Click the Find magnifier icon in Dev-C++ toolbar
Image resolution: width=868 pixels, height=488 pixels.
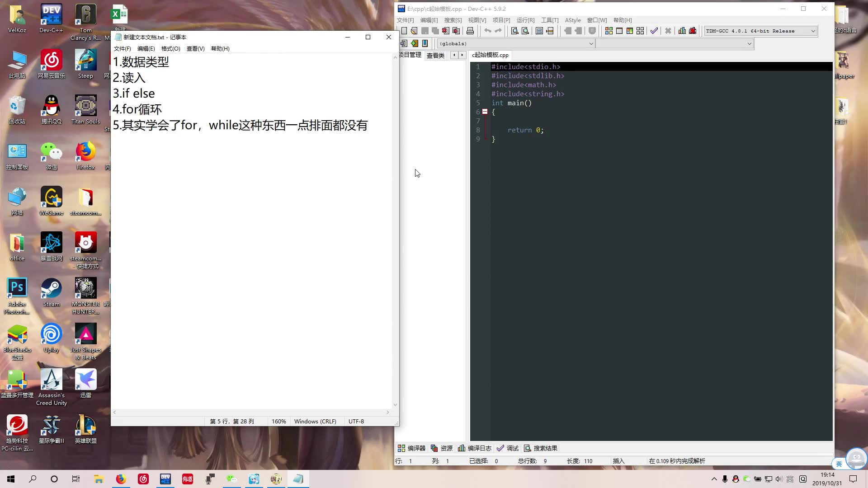click(x=514, y=31)
